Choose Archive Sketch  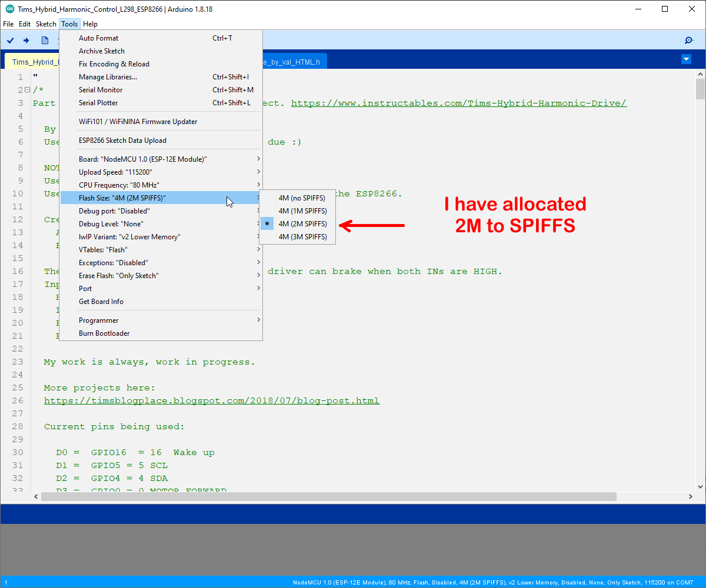pos(161,51)
